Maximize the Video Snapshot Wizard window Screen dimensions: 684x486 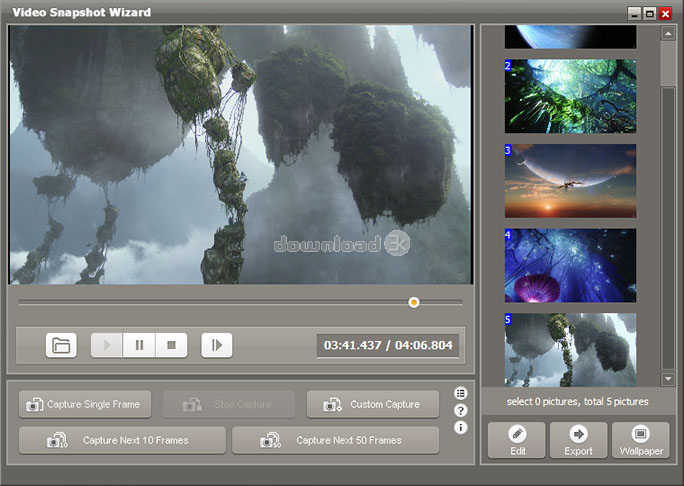[650, 14]
